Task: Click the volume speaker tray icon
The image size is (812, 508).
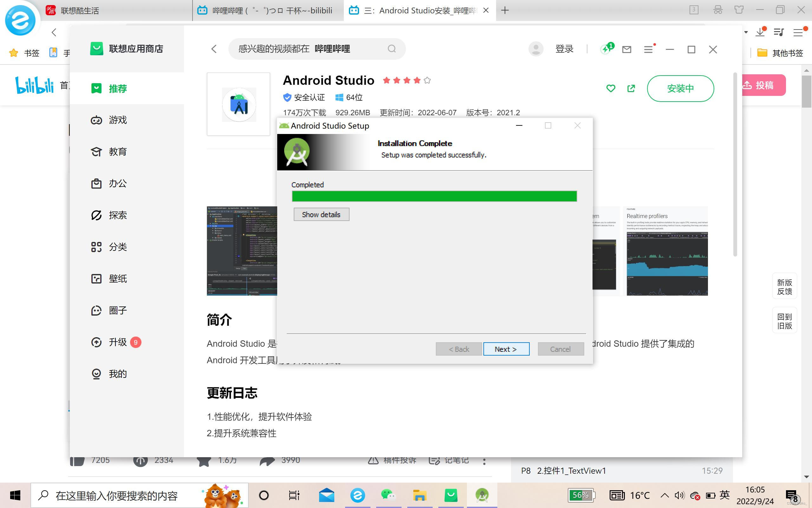Action: pyautogui.click(x=679, y=495)
